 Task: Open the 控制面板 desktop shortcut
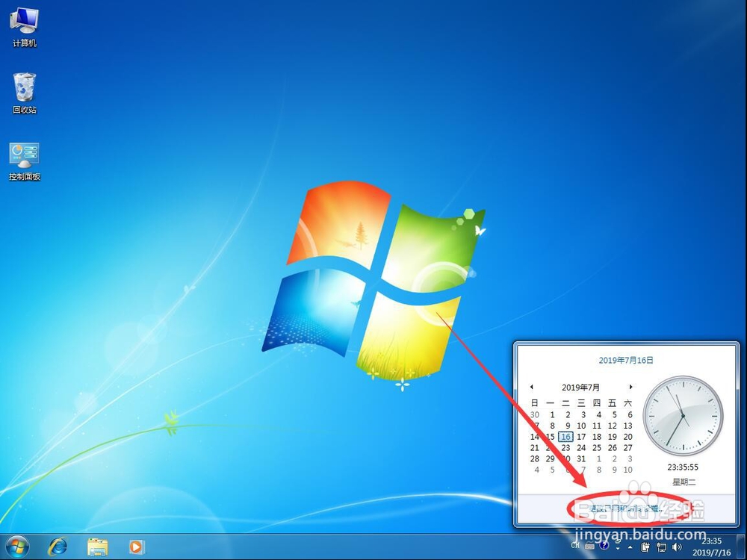25,161
